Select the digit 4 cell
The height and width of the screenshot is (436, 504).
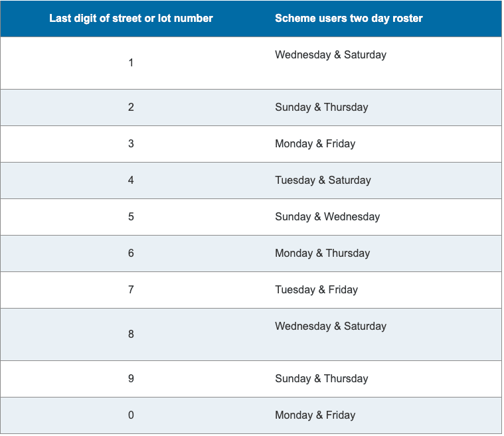131,180
